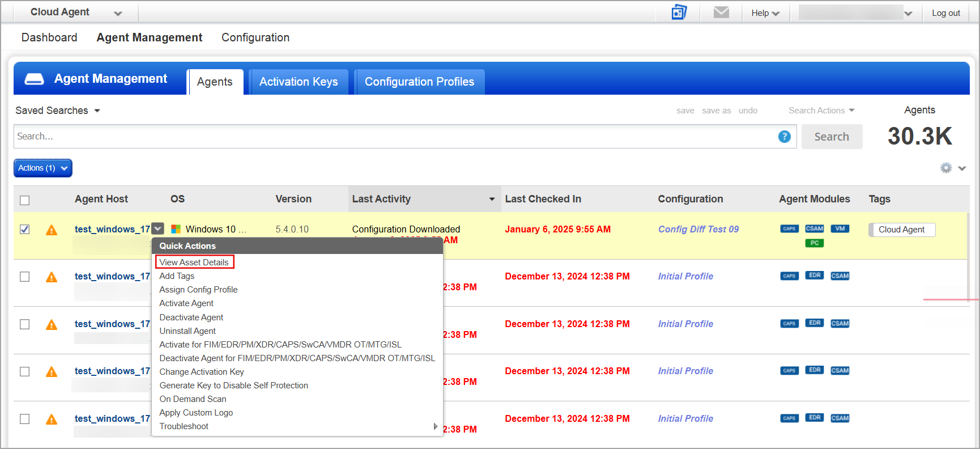Screen dimensions: 980x449
Task: Select the Agents tab
Action: click(215, 82)
